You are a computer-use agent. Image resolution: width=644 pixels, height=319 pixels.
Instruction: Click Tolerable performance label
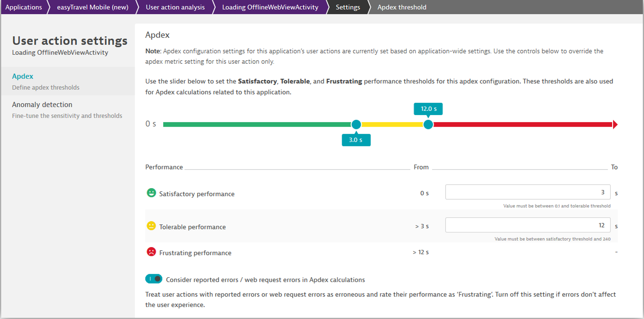click(x=192, y=227)
